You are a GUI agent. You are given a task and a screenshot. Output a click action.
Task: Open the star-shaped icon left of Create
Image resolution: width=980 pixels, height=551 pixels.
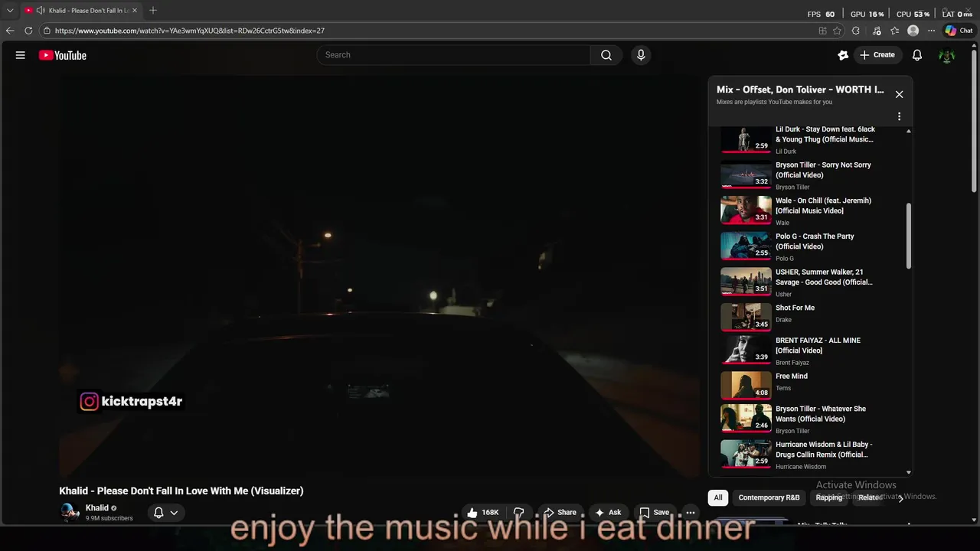click(x=843, y=55)
